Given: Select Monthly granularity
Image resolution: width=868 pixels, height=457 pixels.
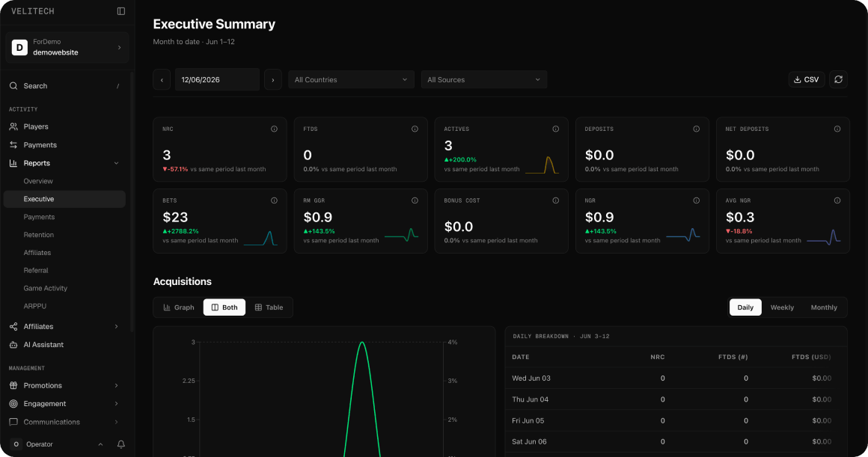Looking at the screenshot, I should [x=824, y=307].
